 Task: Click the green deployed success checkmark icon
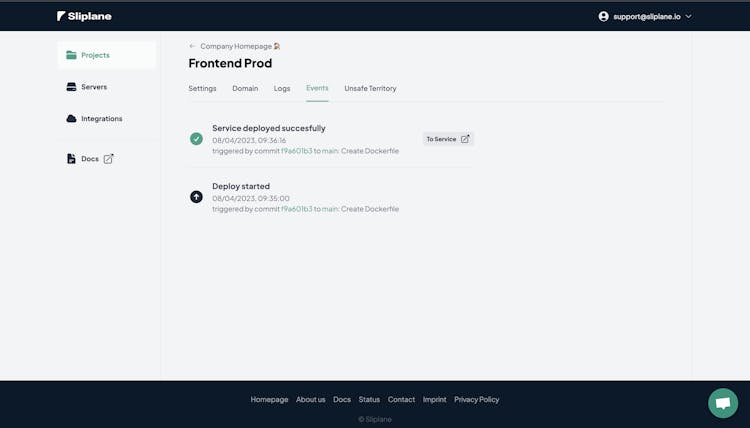[x=196, y=139]
